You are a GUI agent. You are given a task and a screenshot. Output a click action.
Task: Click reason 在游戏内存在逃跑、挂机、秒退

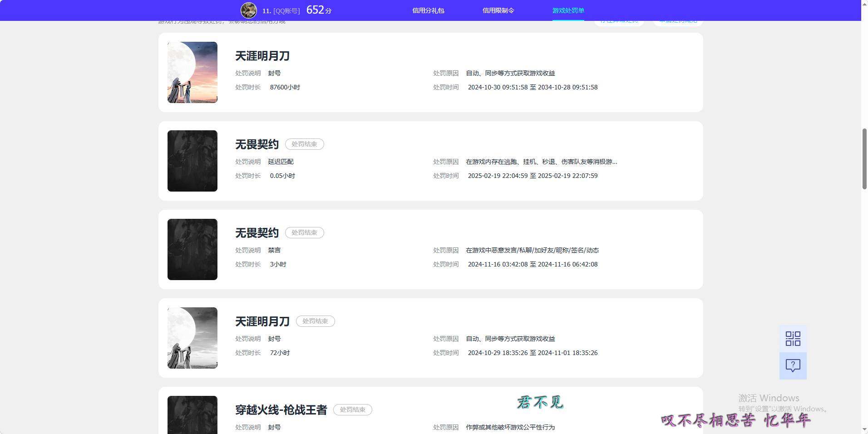click(x=541, y=162)
